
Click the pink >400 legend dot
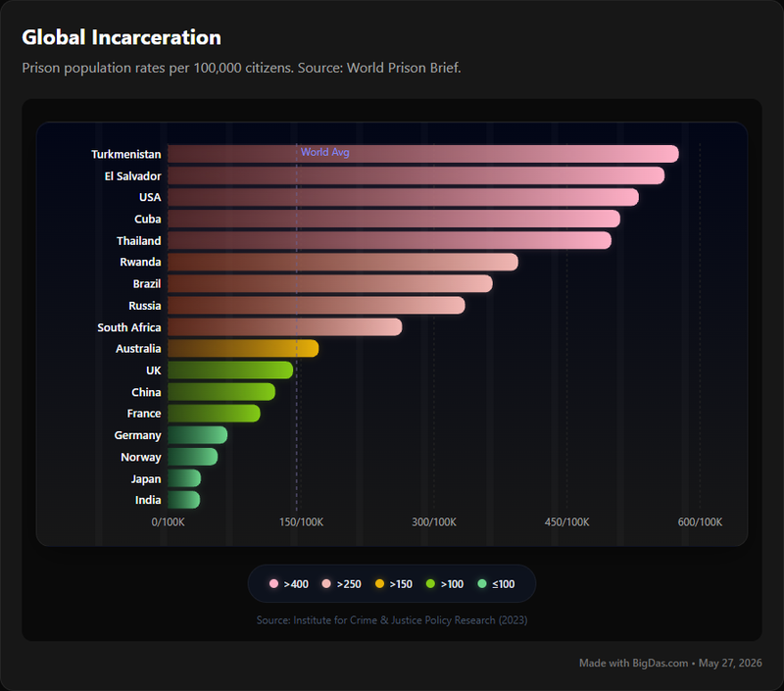[273, 583]
